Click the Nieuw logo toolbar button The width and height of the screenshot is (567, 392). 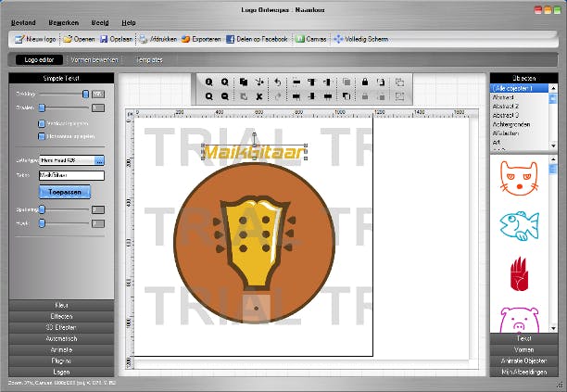tap(35, 39)
